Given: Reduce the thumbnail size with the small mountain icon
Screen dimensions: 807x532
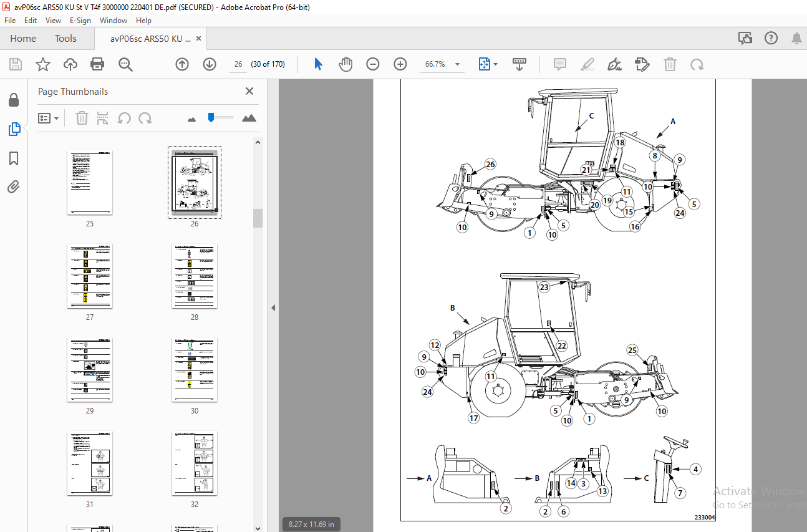Looking at the screenshot, I should [x=191, y=118].
